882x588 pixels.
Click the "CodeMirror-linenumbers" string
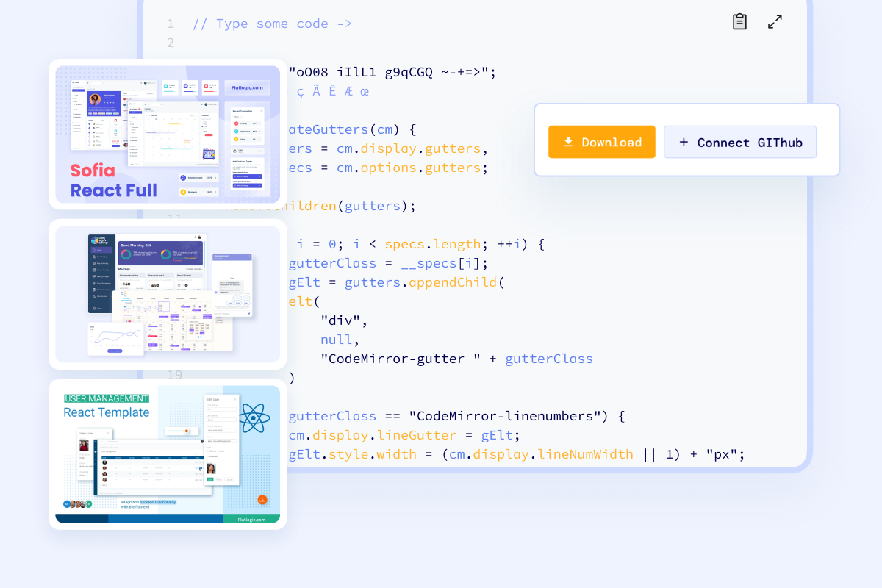click(x=506, y=416)
